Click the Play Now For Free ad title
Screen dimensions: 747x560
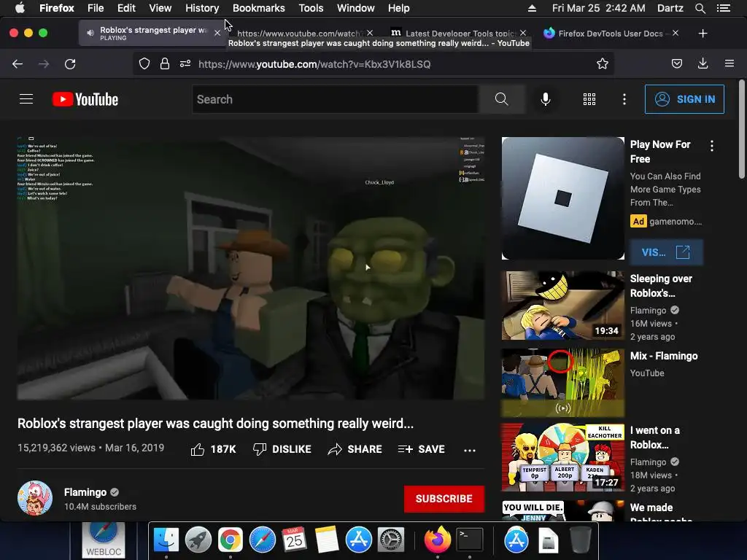[659, 152]
